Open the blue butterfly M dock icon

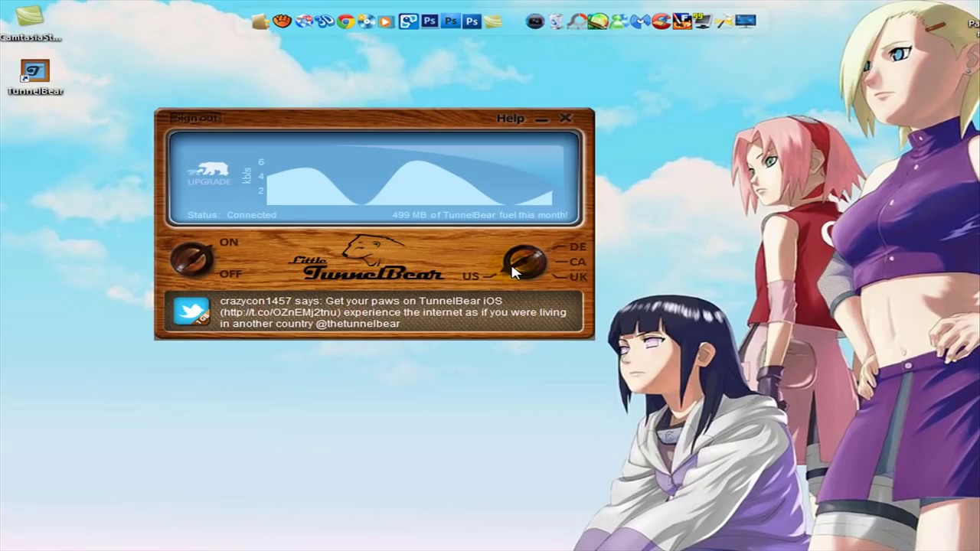point(639,21)
